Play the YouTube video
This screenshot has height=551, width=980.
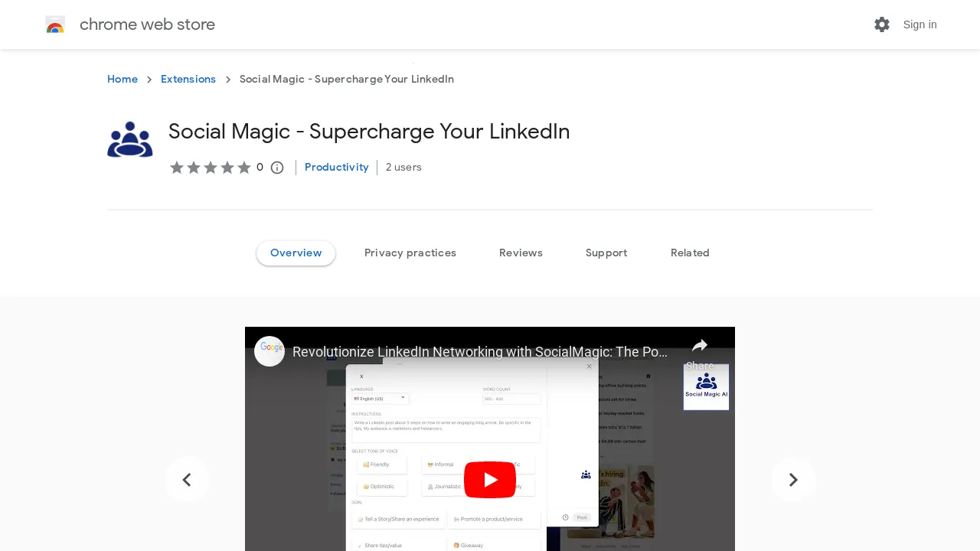click(490, 479)
